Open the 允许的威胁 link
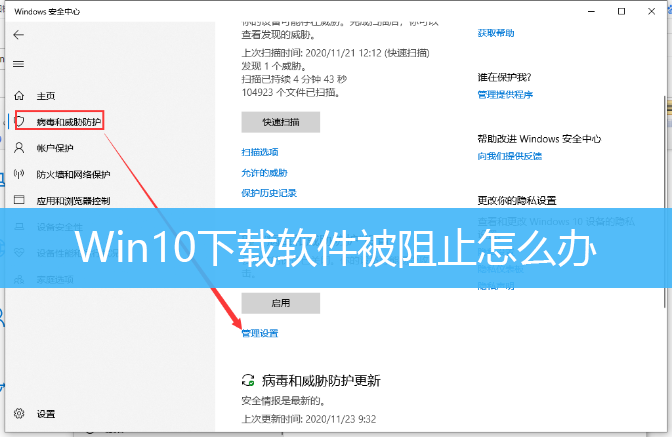The width and height of the screenshot is (672, 437). (x=262, y=173)
